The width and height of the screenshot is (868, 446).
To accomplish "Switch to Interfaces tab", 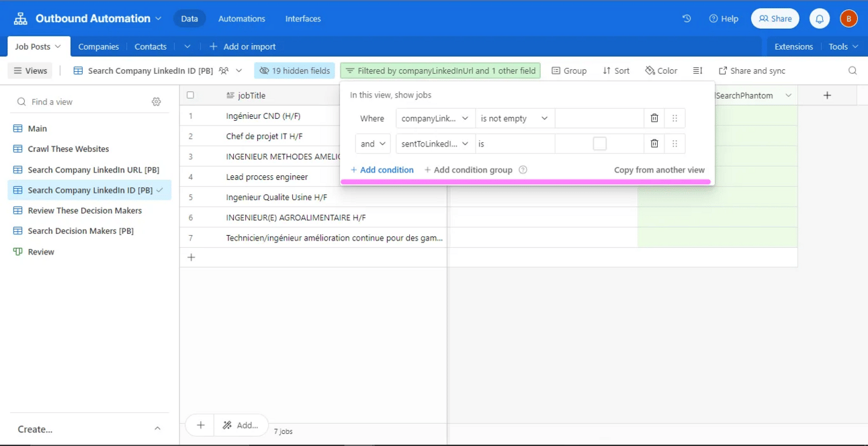I will click(x=303, y=19).
